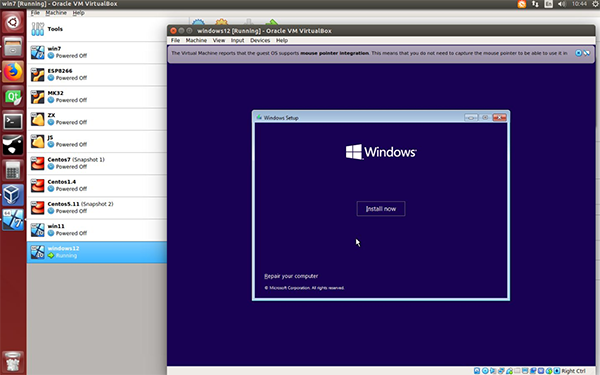The height and width of the screenshot is (375, 600).
Task: Open Machine menu in VirtualBox Manager window
Action: pyautogui.click(x=56, y=13)
